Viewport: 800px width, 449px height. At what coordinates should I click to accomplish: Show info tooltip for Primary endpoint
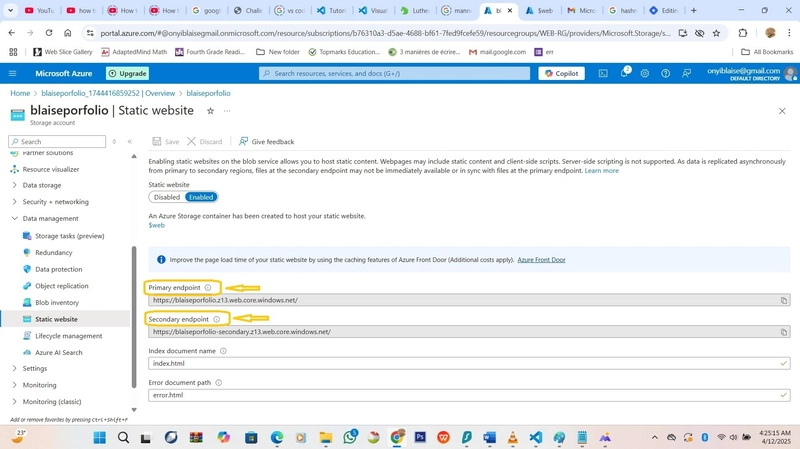tap(208, 288)
